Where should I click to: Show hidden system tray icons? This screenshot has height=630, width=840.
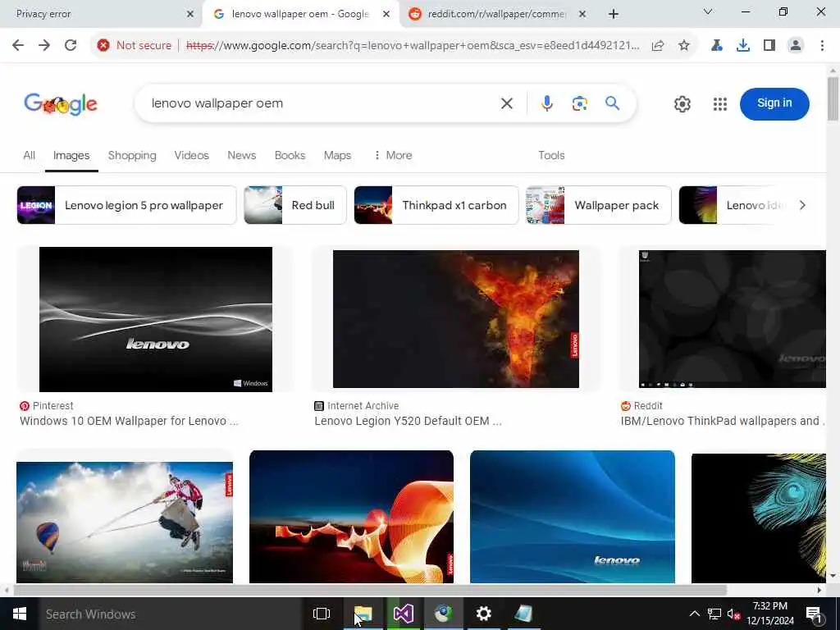point(694,614)
